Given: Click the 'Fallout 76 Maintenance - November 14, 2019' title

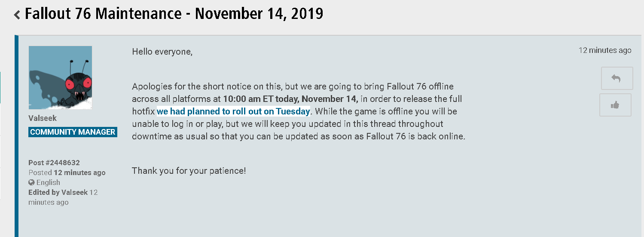Looking at the screenshot, I should pos(174,14).
